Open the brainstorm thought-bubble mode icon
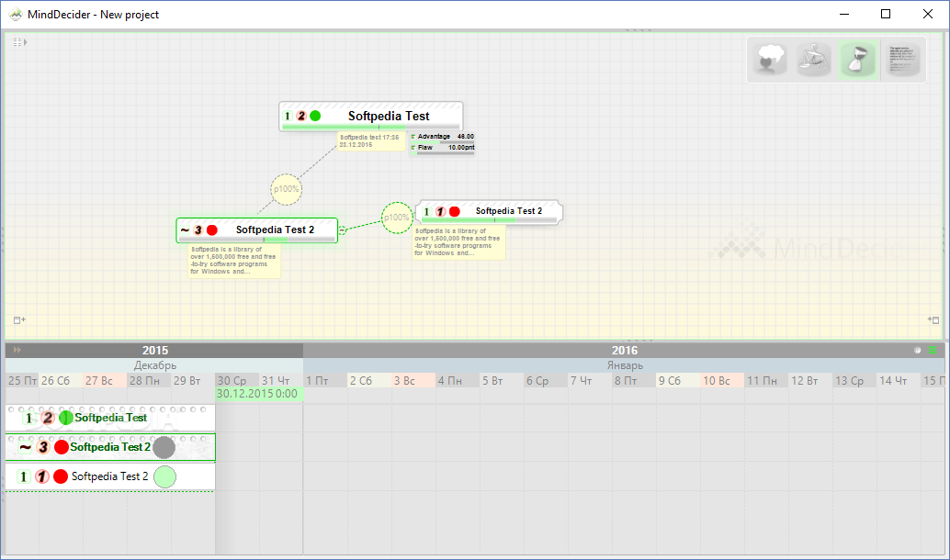The width and height of the screenshot is (950, 560). [x=769, y=60]
